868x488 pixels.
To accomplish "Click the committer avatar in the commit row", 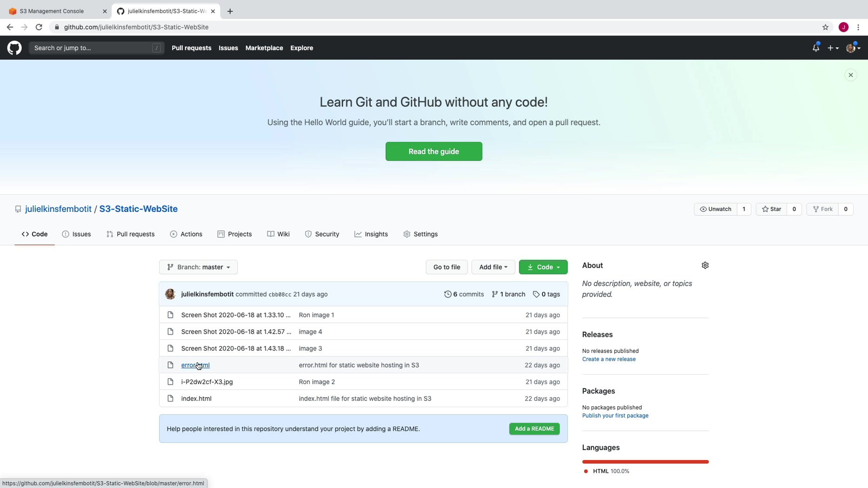I will tap(170, 294).
